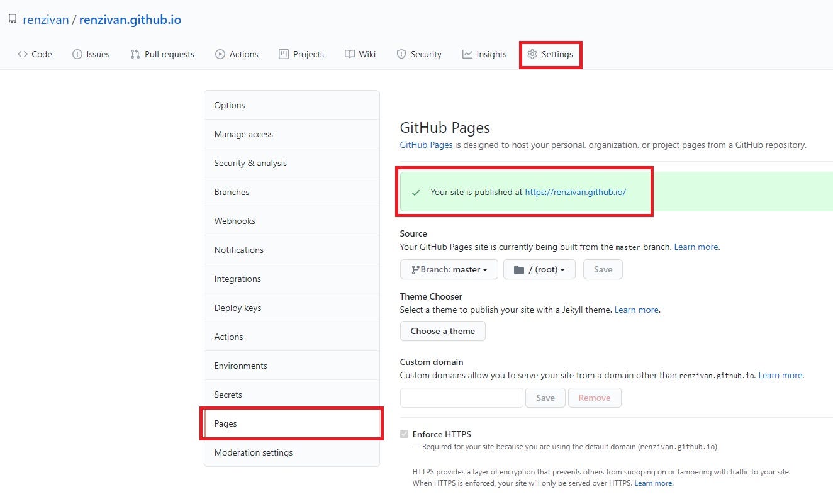
Task: Toggle the Enforce HTTPS checkbox
Action: click(404, 434)
